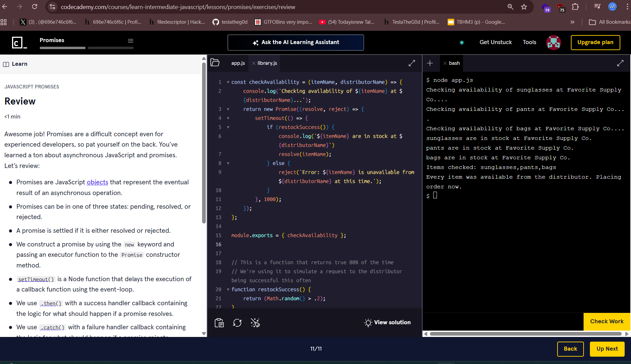The width and height of the screenshot is (631, 364).
Task: Close the library.js tab
Action: 254,63
